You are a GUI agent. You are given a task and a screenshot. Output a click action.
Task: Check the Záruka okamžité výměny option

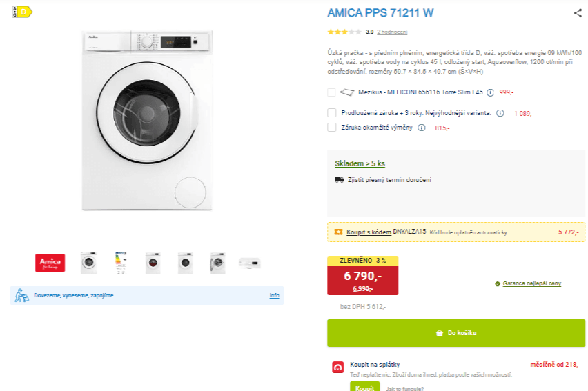point(332,128)
